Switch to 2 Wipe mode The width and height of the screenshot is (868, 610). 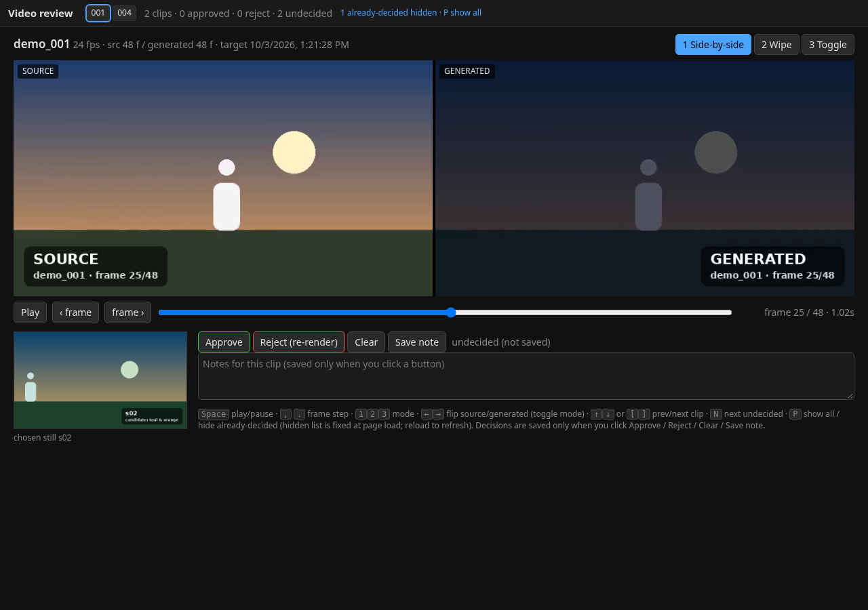776,45
